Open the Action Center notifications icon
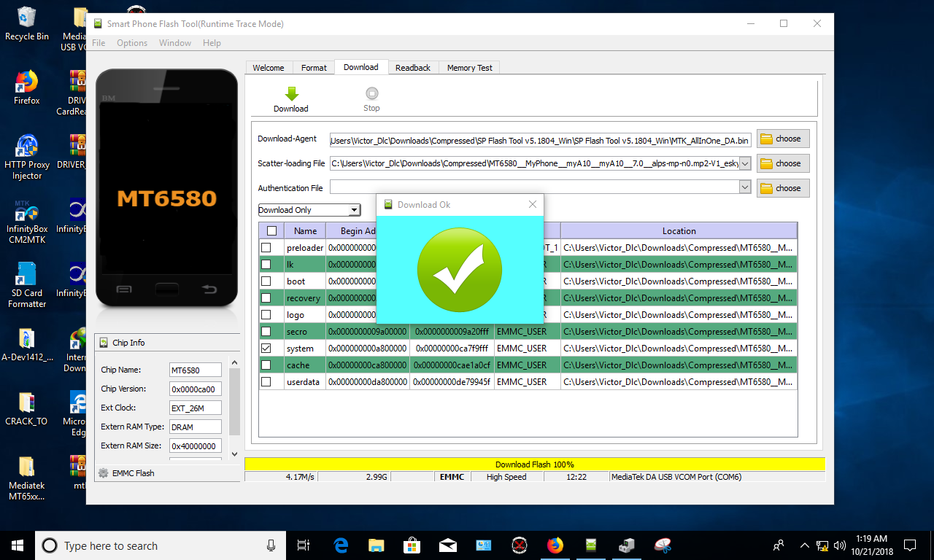This screenshot has height=560, width=934. (x=910, y=545)
